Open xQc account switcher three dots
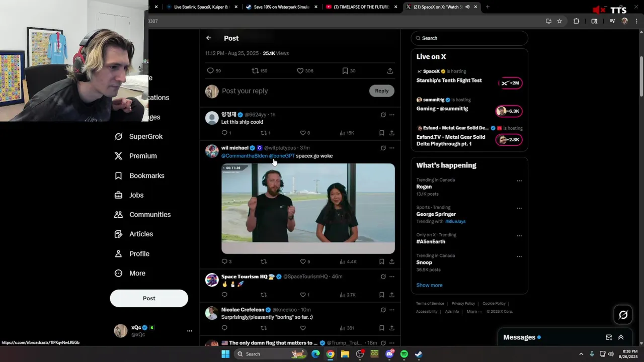 pos(190,331)
